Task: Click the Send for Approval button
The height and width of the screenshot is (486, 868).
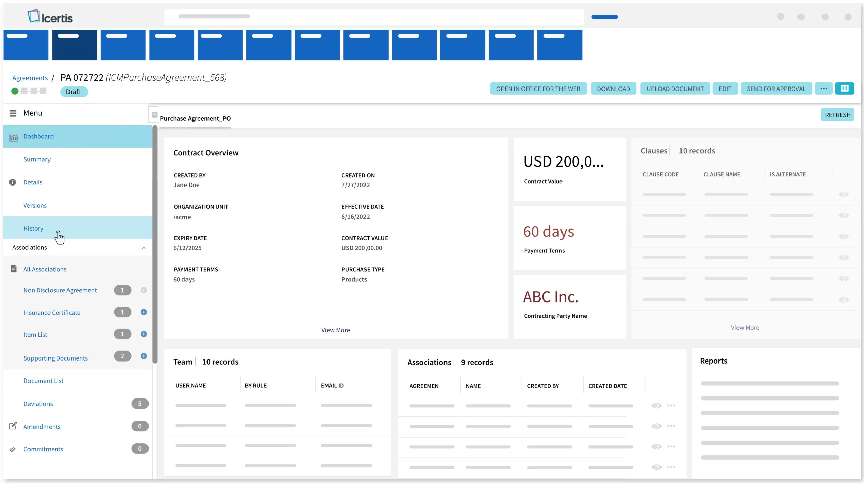Action: coord(776,88)
